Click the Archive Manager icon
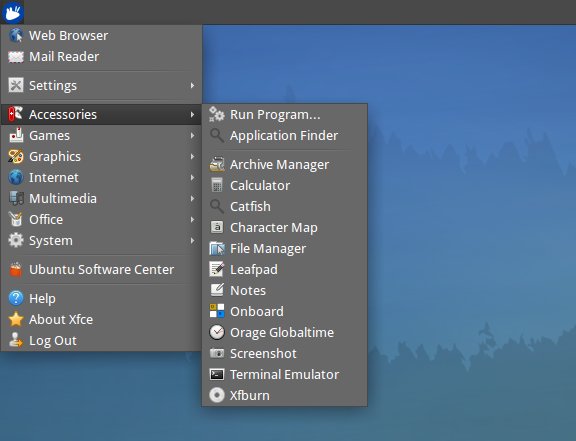The width and height of the screenshot is (576, 441). pyautogui.click(x=217, y=164)
